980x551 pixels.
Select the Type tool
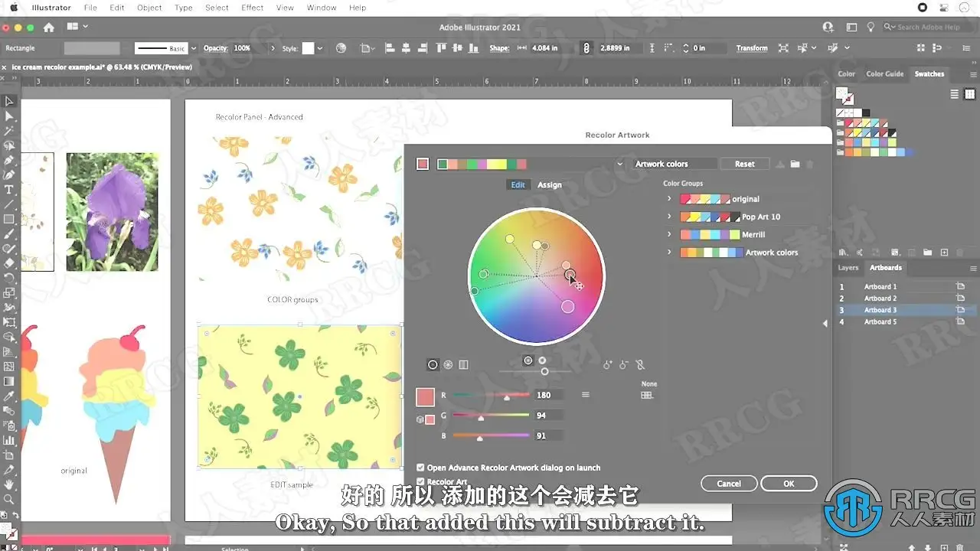(9, 189)
